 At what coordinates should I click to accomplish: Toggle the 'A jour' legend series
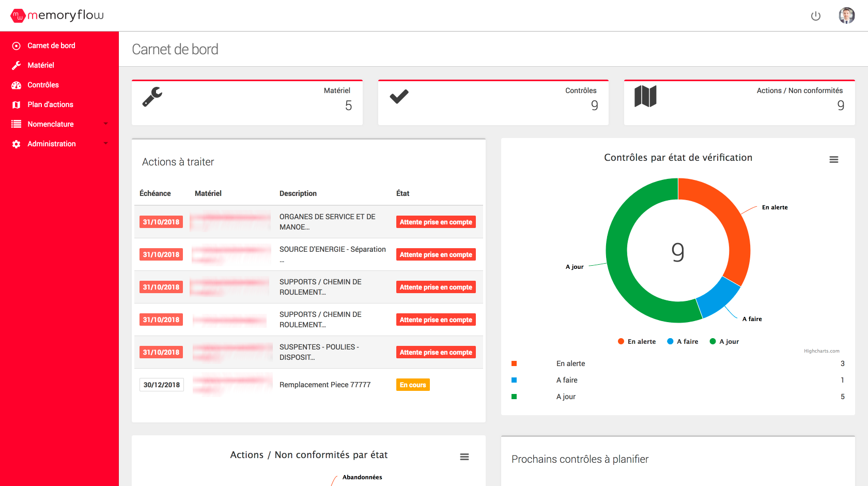(724, 342)
